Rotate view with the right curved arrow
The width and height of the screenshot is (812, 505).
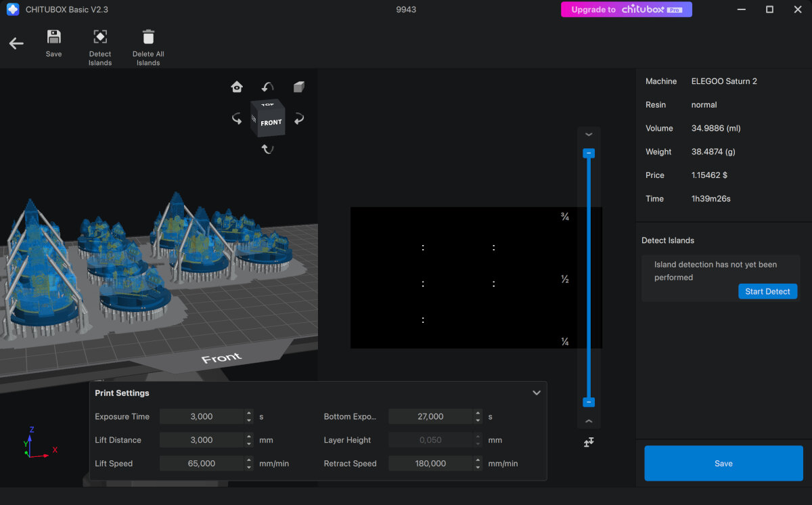299,119
